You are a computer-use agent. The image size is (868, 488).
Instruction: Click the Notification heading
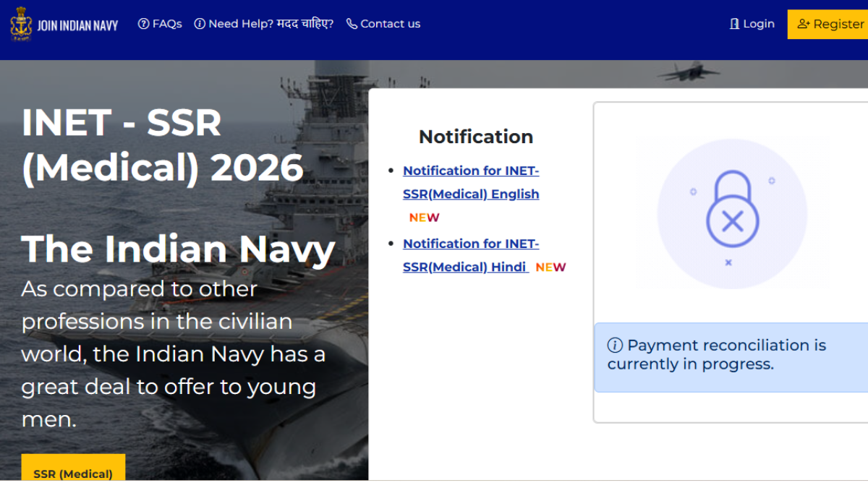coord(476,137)
